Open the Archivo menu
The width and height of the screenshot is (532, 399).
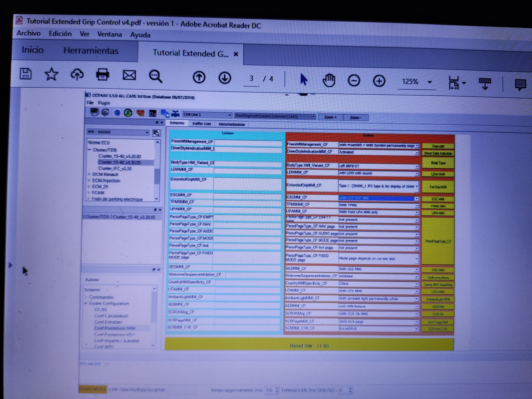[x=28, y=33]
